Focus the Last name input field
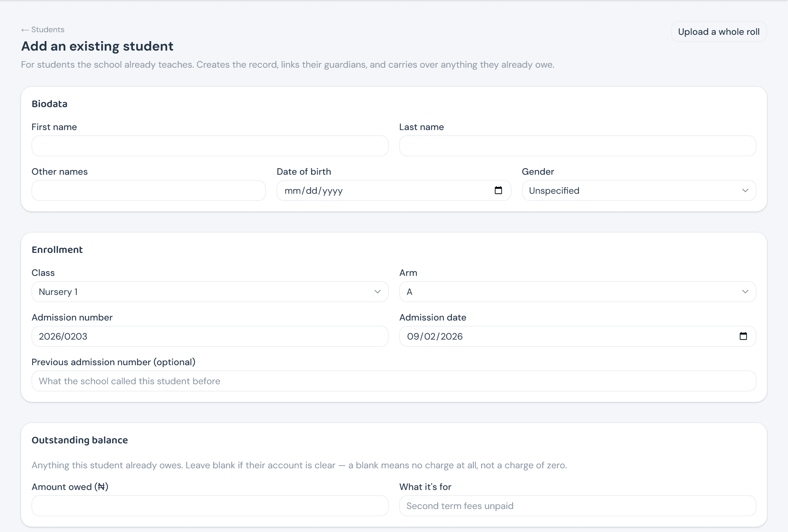This screenshot has width=788, height=532. click(x=578, y=146)
